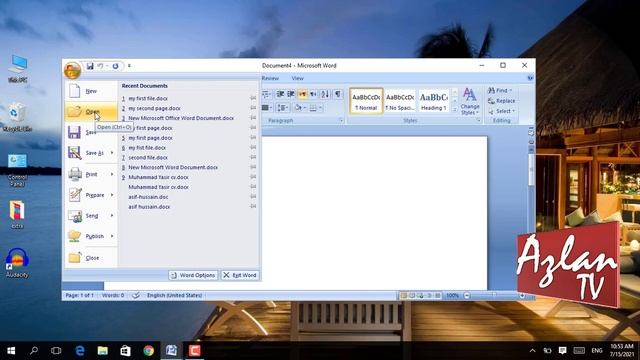Pin my fist file.docx to list

click(253, 148)
